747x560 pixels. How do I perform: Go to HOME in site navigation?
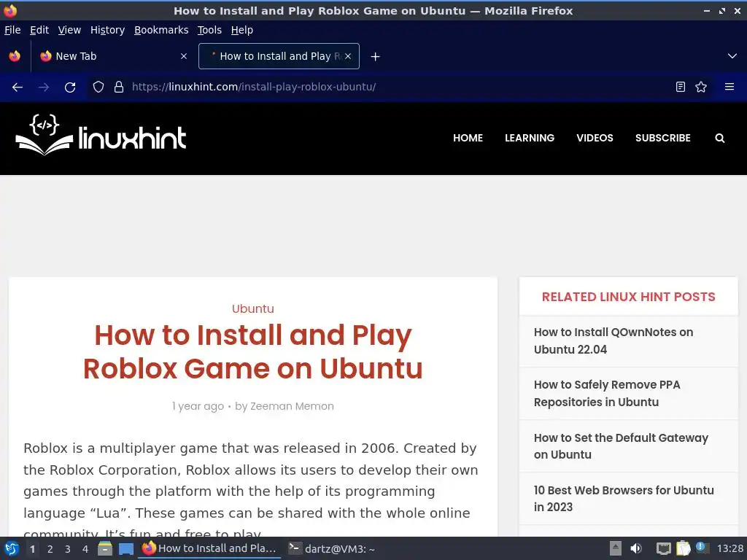[x=468, y=138]
